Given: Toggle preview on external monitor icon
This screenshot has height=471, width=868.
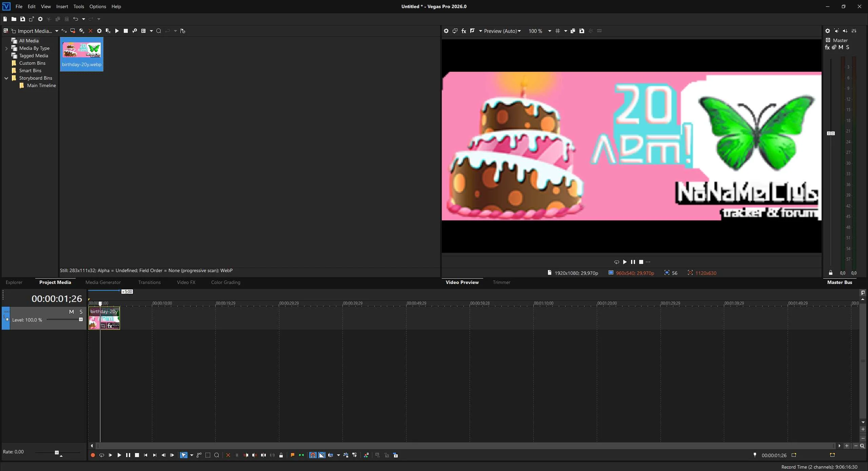Looking at the screenshot, I should pos(455,31).
